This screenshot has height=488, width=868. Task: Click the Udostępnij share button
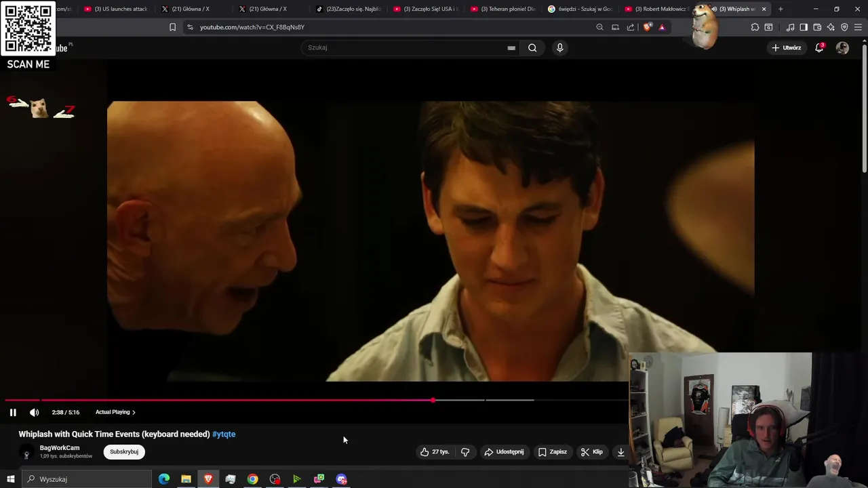[504, 452]
